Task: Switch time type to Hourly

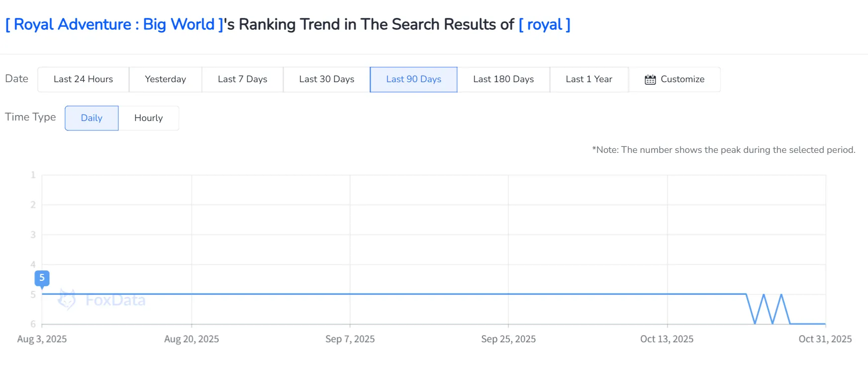Action: [148, 118]
